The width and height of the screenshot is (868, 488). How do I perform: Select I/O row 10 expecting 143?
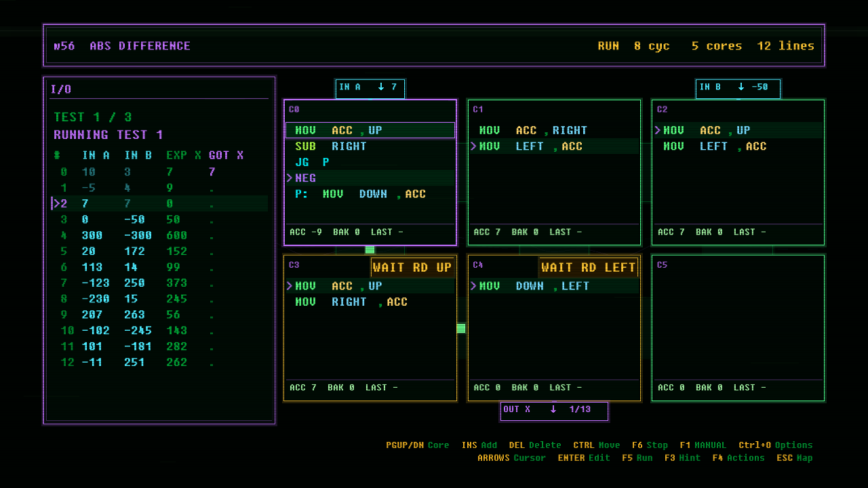click(160, 331)
